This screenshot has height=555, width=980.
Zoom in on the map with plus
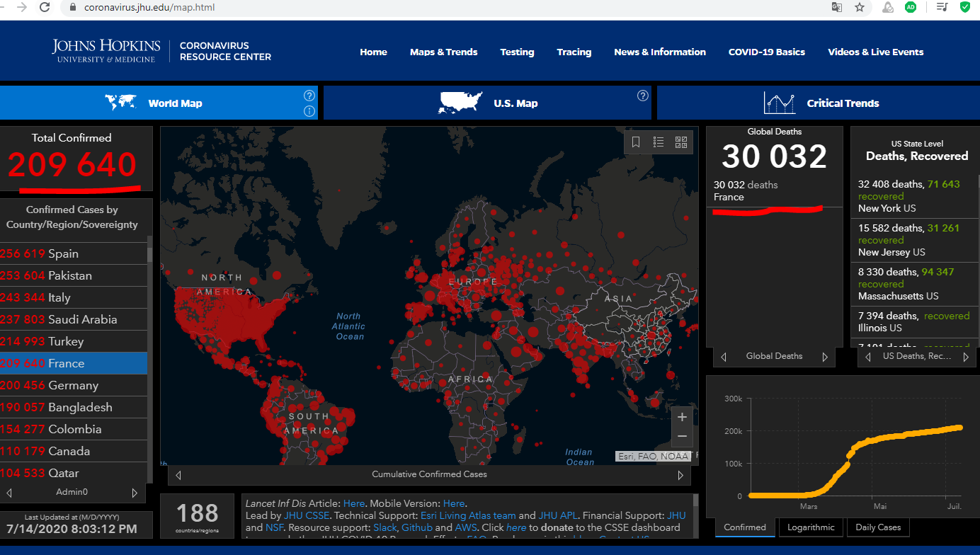click(x=682, y=417)
